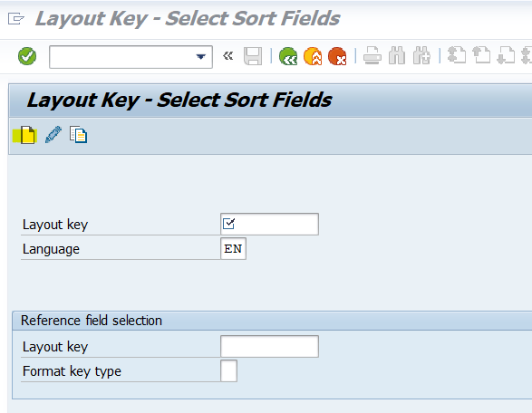Open the command field dropdown arrow
The height and width of the screenshot is (413, 532).
click(201, 57)
